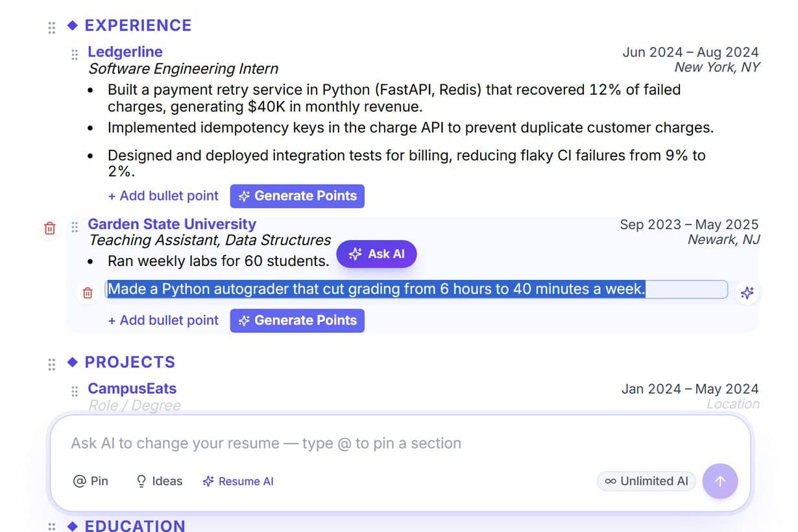
Task: Click the Software Engineering Intern title
Action: coord(184,69)
